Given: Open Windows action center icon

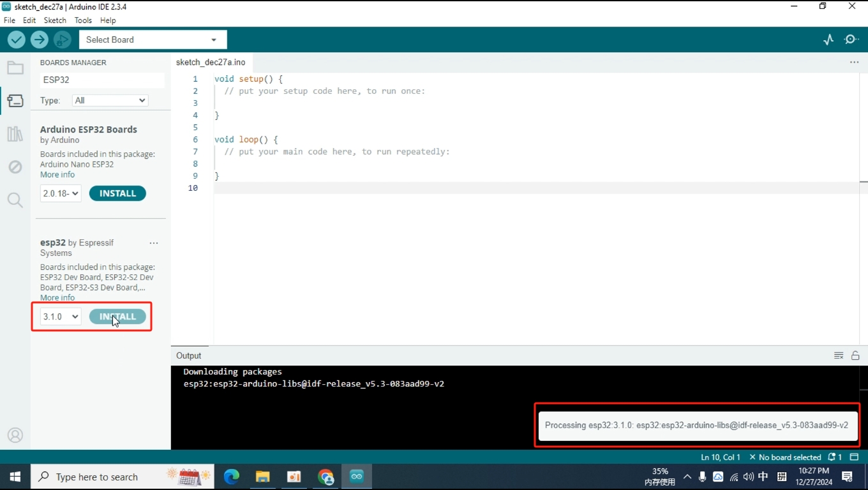Looking at the screenshot, I should (848, 477).
